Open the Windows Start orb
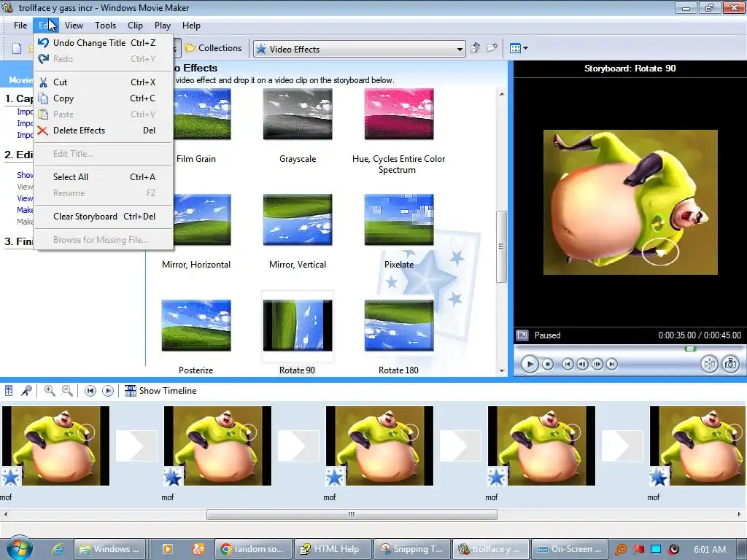The image size is (747, 560). (19, 548)
